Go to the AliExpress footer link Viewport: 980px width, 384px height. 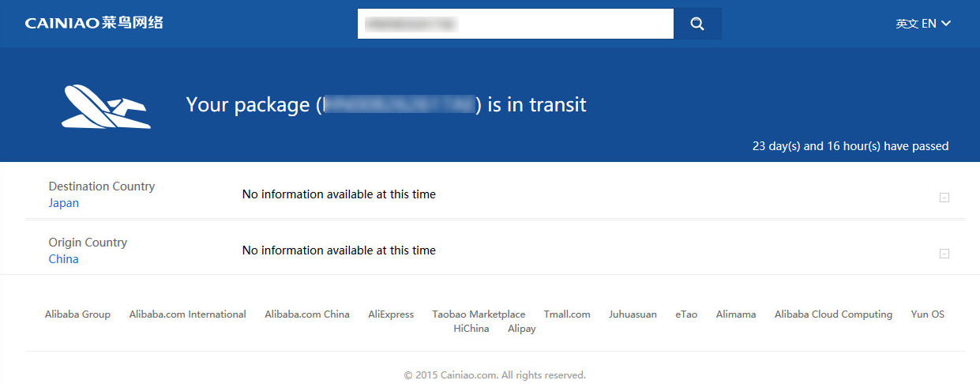[x=391, y=314]
